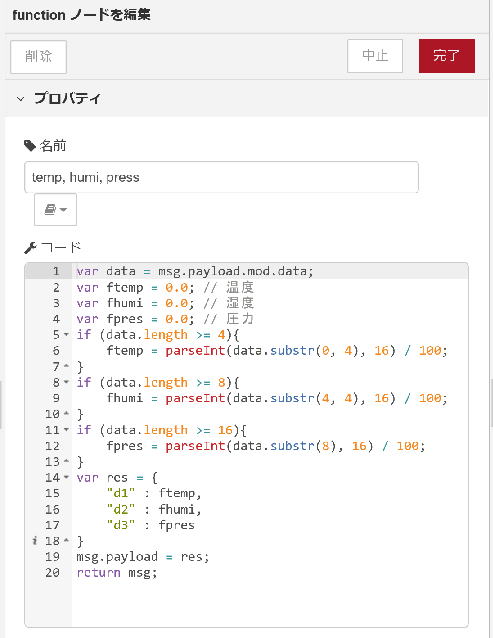Click the 中止 (Cancel) button
The height and width of the screenshot is (638, 493).
point(375,56)
